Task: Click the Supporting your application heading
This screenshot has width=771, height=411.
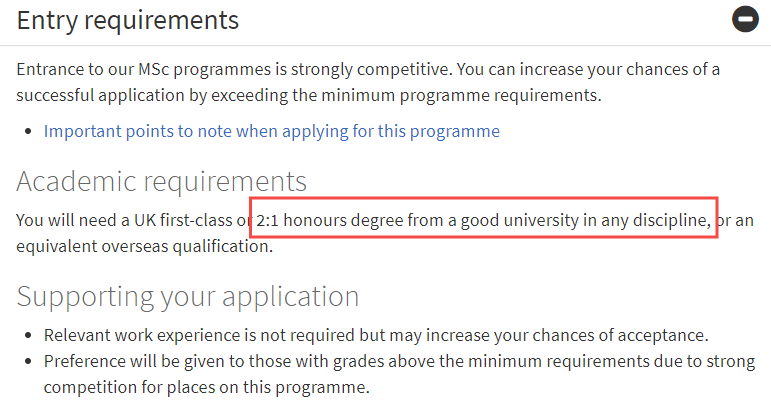Action: coord(188,297)
